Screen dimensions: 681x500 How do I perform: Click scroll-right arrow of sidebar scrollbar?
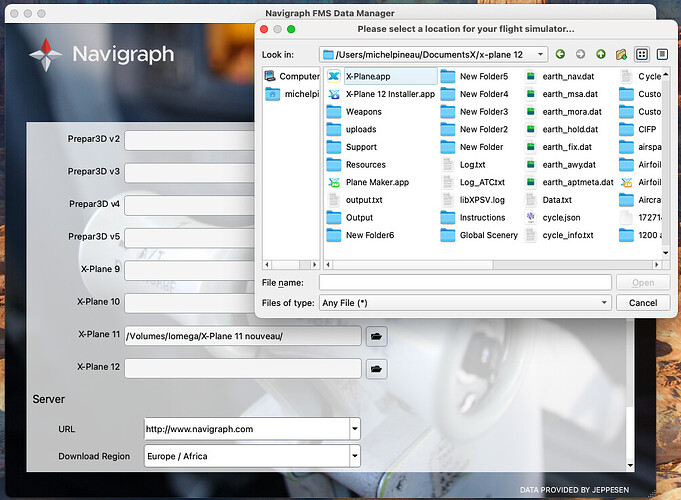click(314, 265)
